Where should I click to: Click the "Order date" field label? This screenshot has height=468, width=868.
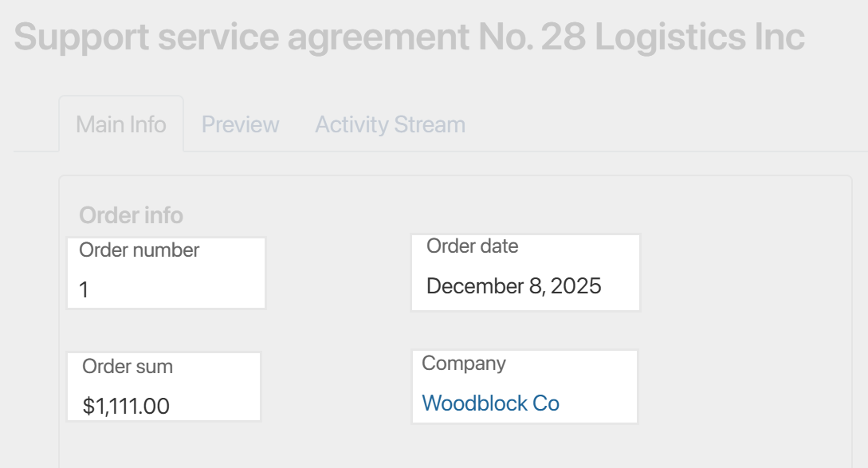(x=472, y=246)
